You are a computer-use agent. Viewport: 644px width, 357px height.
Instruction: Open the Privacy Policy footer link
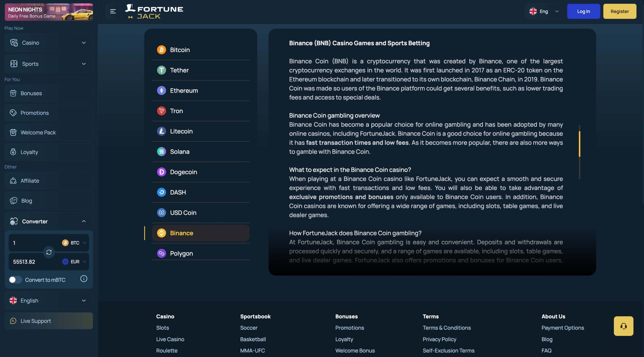pyautogui.click(x=439, y=339)
